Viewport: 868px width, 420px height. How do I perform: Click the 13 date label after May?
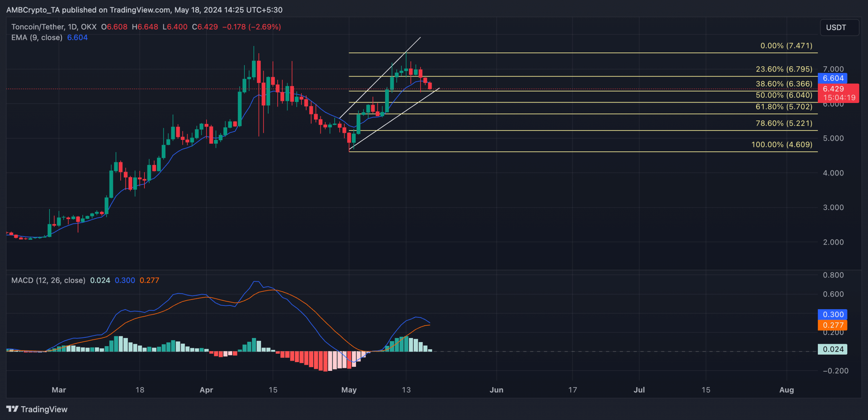point(406,390)
